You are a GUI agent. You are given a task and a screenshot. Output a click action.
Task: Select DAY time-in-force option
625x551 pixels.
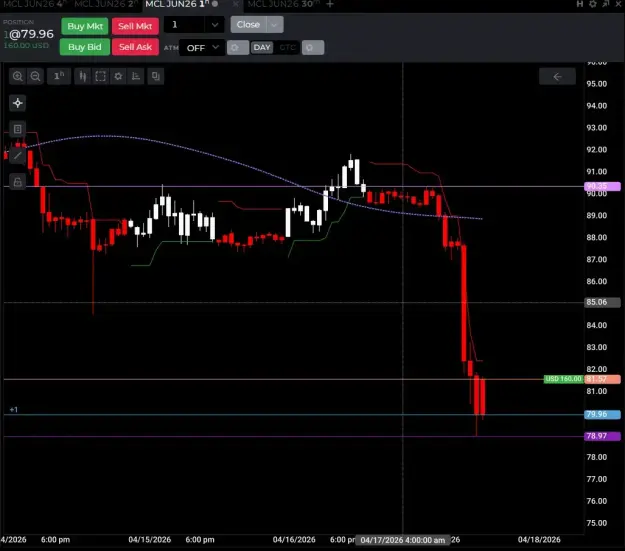click(262, 47)
